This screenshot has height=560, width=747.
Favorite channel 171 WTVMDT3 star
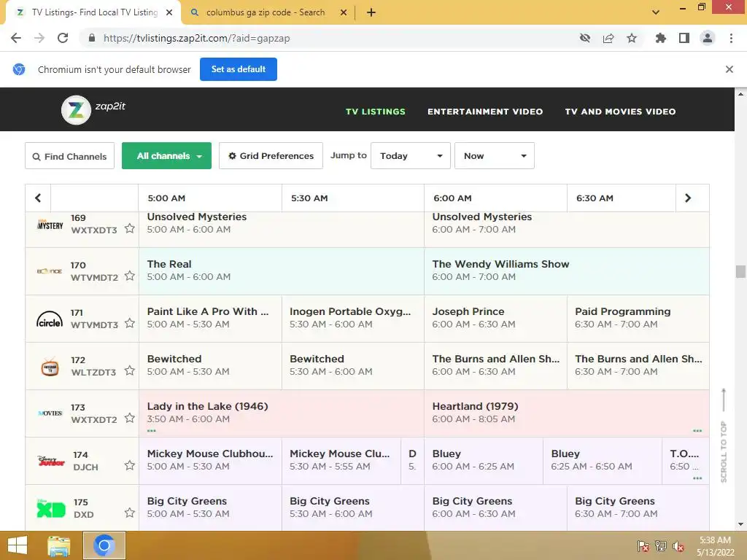click(130, 323)
